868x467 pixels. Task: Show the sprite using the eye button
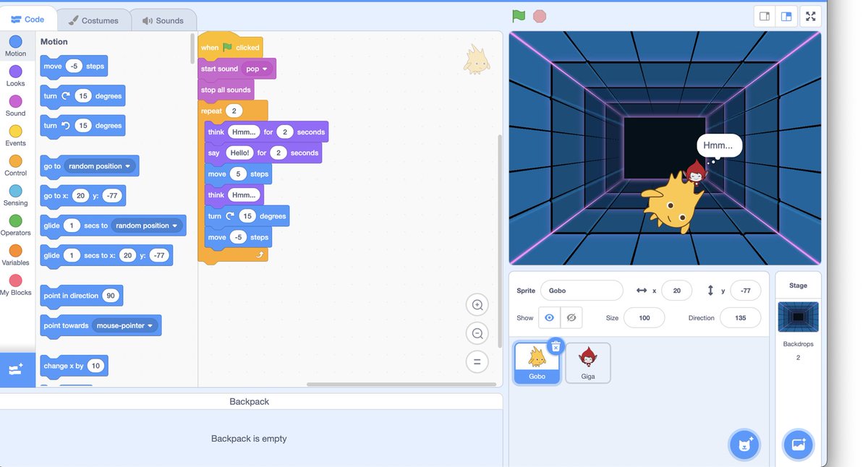point(549,318)
